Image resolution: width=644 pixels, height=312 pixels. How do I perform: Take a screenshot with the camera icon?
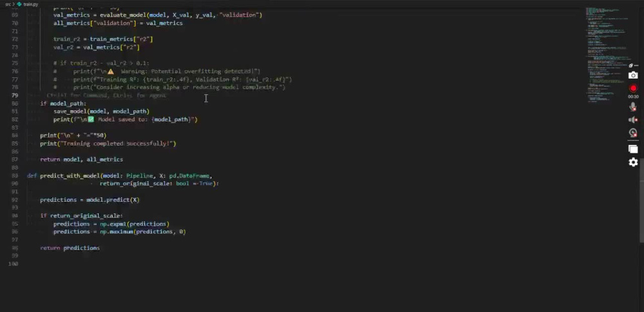pos(633,75)
